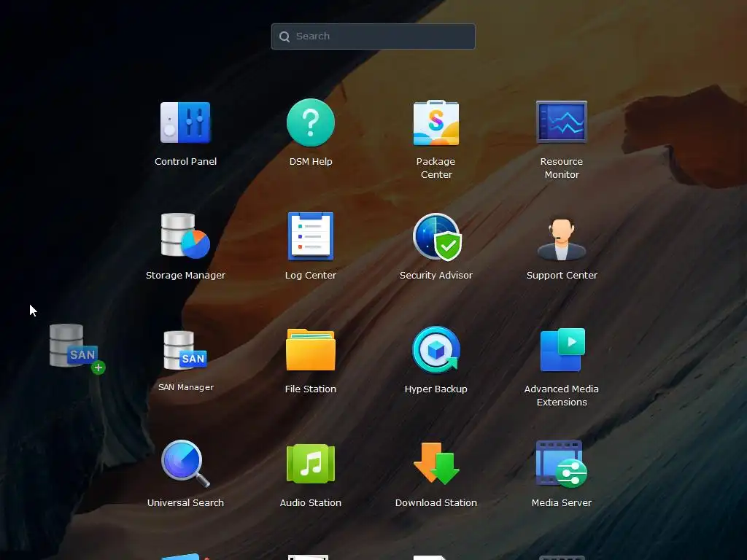Click the File Station label
747x560 pixels.
tap(311, 389)
